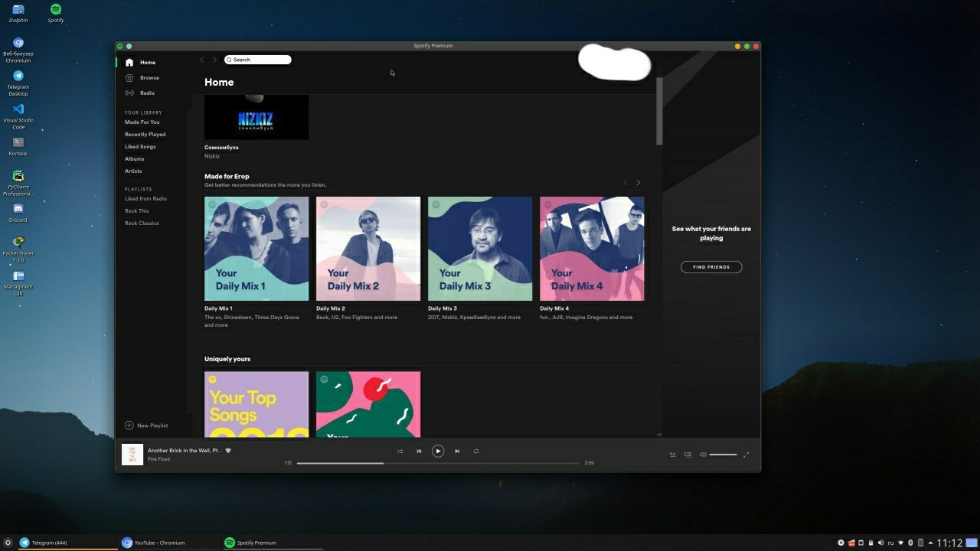Open the Home page in the sidebar
980x551 pixels.
[x=141, y=63]
